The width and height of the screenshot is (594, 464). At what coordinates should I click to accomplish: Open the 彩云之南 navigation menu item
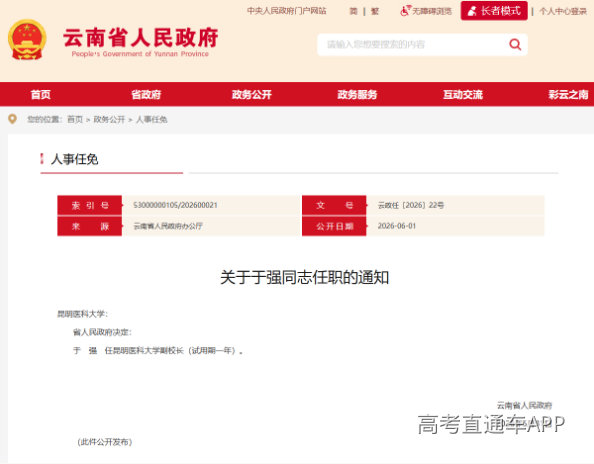(568, 94)
